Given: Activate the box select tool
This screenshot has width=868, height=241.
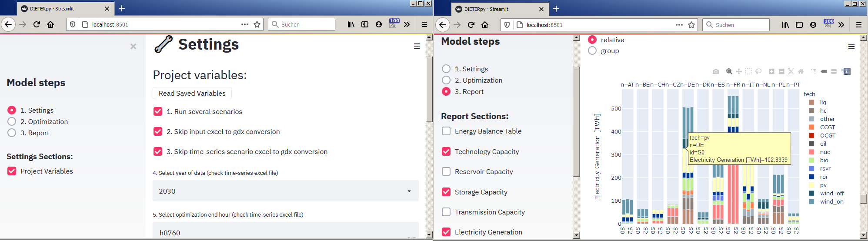Looking at the screenshot, I should 748,71.
